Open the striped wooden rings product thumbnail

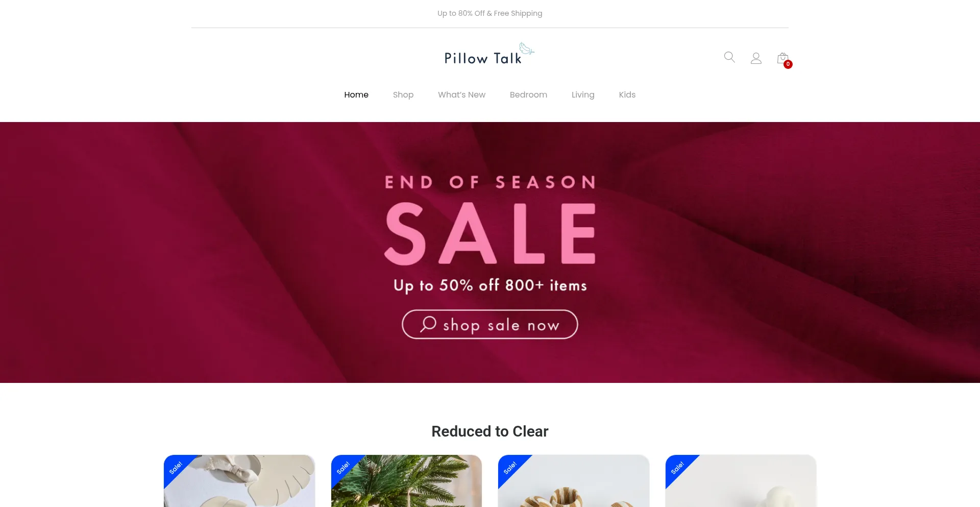pos(574,481)
